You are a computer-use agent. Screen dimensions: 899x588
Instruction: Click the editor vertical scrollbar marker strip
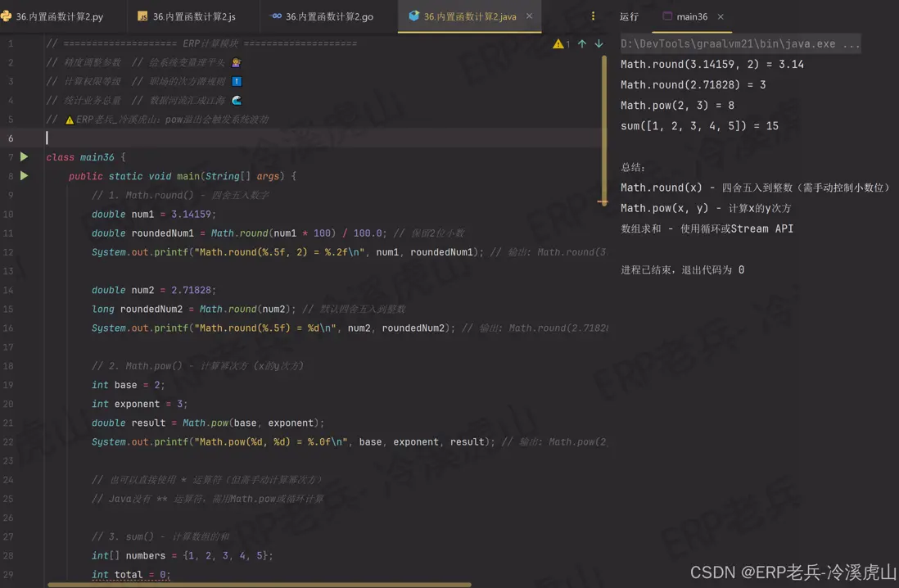(x=603, y=129)
